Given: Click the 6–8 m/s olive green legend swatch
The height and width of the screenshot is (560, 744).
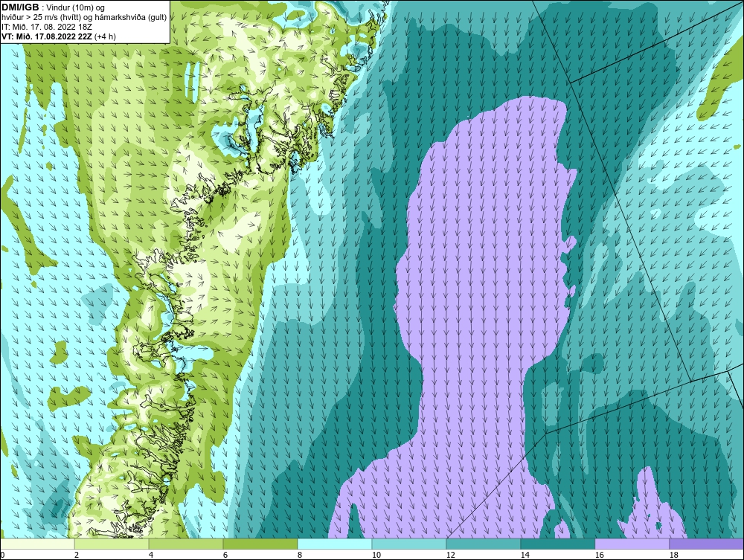Looking at the screenshot, I should coord(260,544).
